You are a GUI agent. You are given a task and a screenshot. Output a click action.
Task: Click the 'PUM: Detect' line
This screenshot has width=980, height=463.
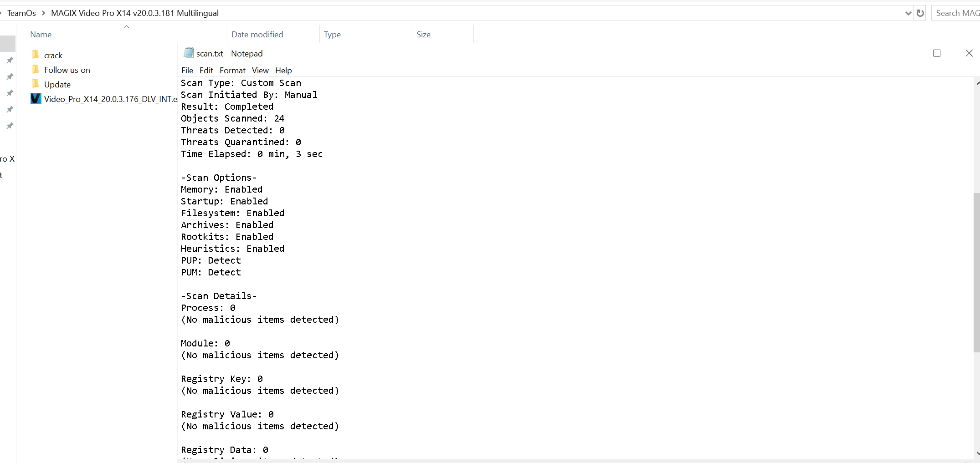(x=211, y=272)
